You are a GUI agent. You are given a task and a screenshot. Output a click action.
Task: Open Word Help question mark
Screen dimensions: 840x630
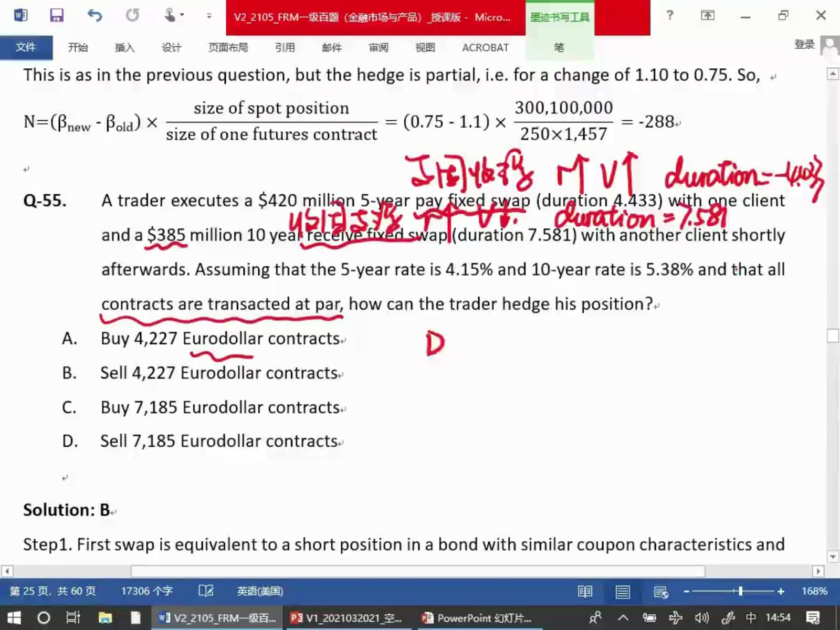669,15
